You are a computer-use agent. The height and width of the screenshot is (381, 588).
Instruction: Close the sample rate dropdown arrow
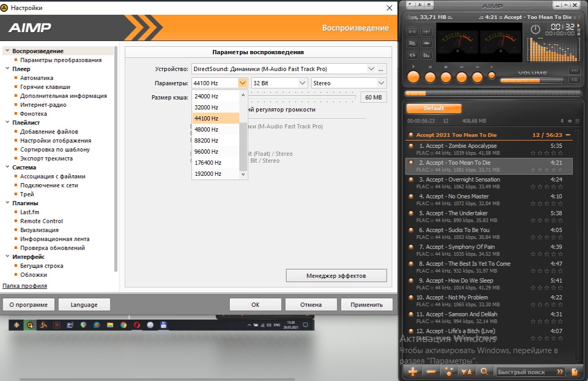242,83
